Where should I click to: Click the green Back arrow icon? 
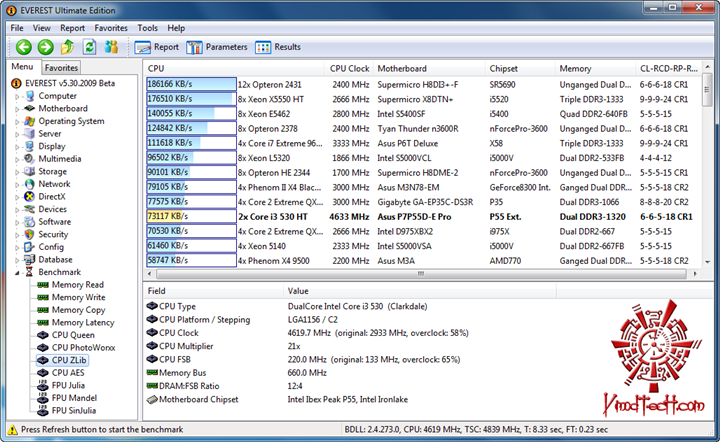pos(23,47)
